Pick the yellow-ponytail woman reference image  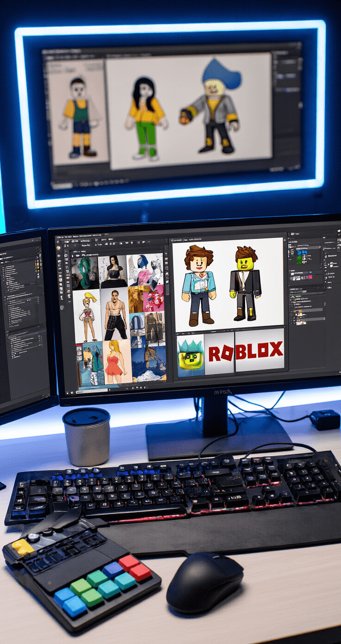[x=87, y=316]
